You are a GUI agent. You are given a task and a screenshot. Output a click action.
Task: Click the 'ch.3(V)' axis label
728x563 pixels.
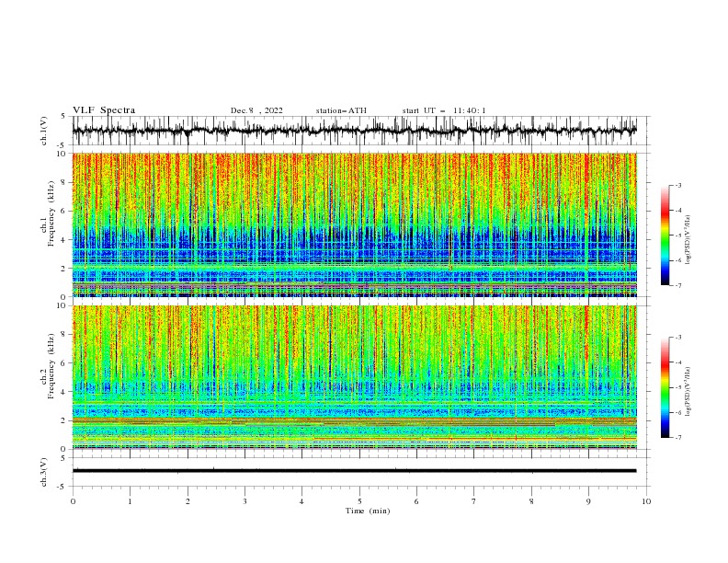click(x=44, y=472)
